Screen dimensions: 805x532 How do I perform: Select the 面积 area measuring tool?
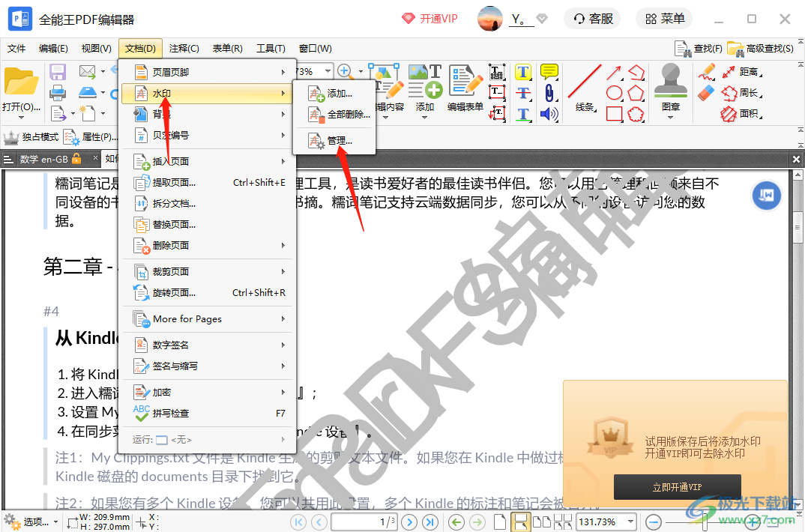click(741, 113)
